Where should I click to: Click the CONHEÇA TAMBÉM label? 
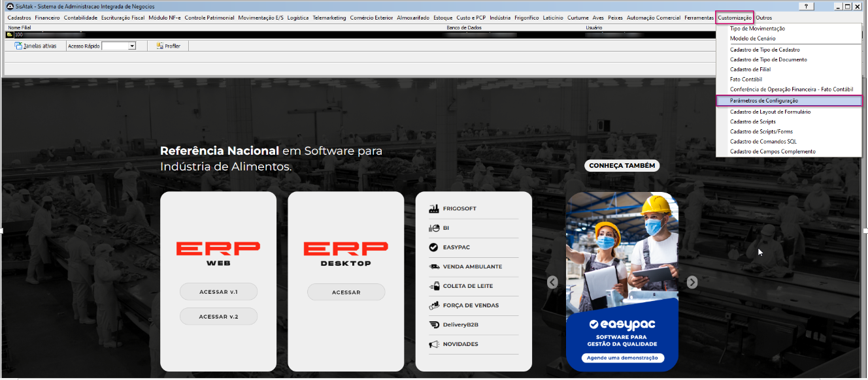[622, 166]
